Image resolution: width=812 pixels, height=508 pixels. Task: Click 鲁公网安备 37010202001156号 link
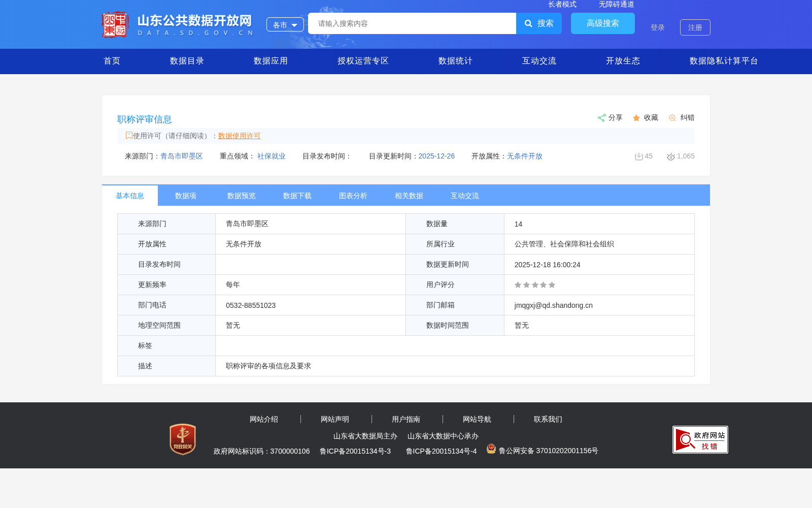pos(549,451)
